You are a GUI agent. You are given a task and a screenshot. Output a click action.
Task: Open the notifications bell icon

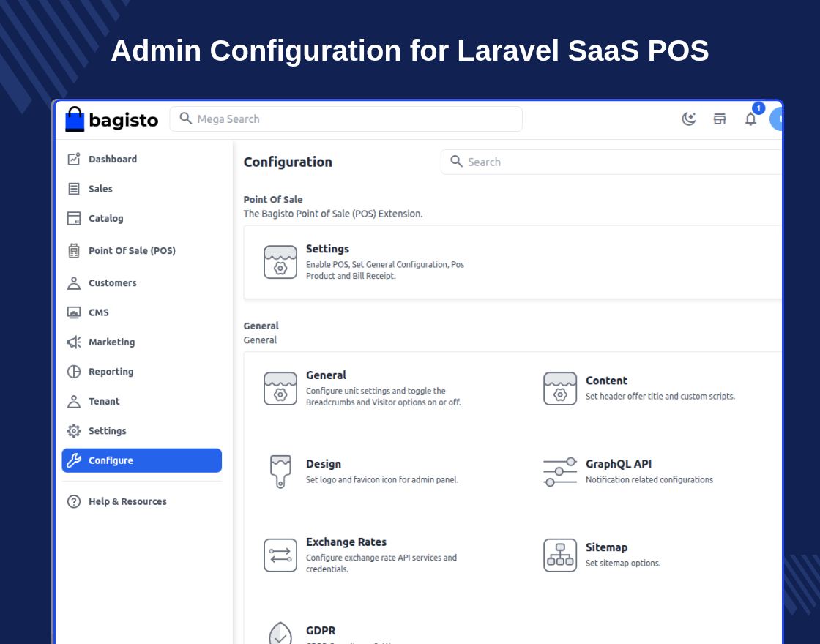point(750,119)
